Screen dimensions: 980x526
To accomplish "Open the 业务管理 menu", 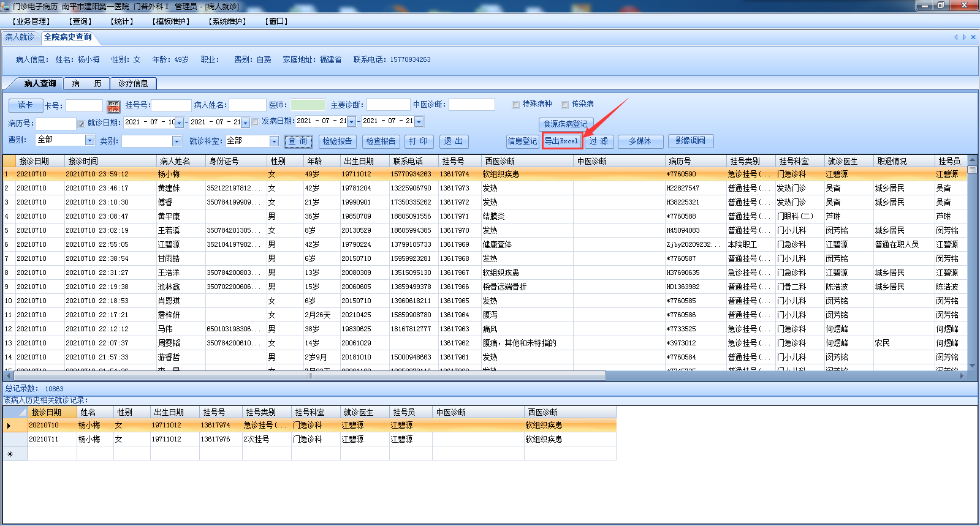I will click(x=31, y=21).
